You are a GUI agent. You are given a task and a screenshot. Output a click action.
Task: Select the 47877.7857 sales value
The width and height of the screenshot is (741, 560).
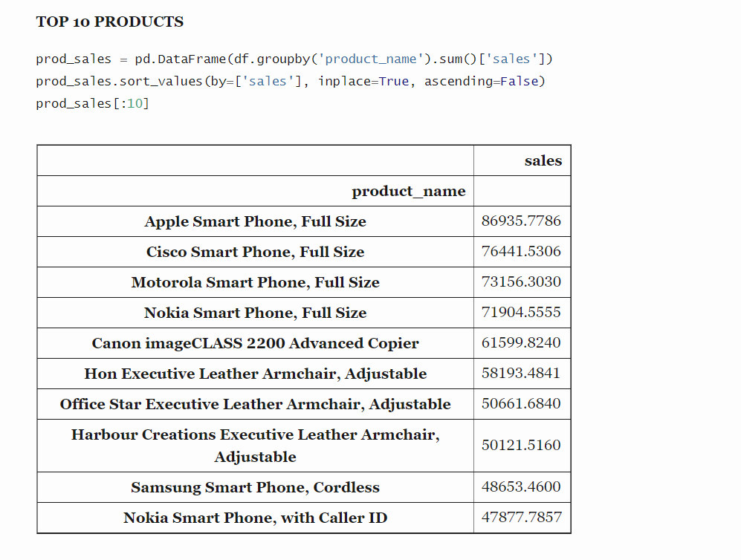[x=521, y=518]
